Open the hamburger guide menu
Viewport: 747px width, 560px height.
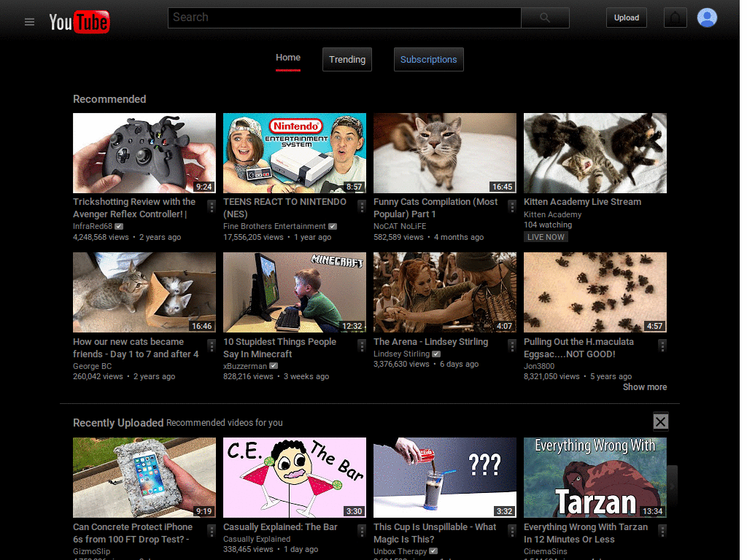(29, 22)
